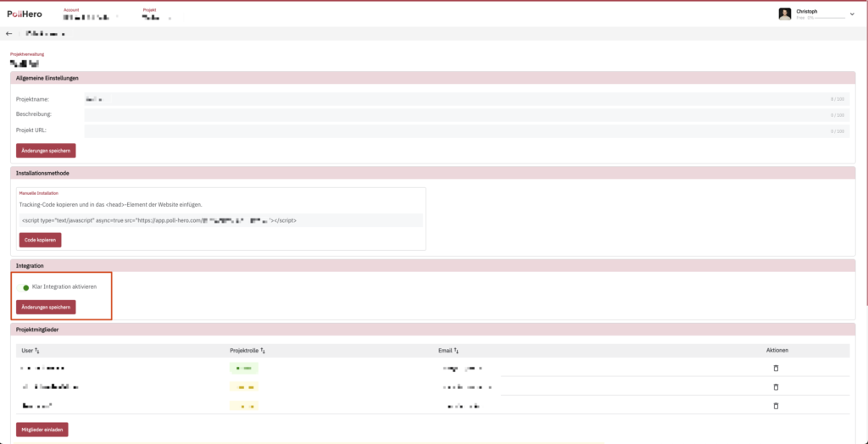Delete the first project member
The width and height of the screenshot is (868, 444).
[774, 369]
